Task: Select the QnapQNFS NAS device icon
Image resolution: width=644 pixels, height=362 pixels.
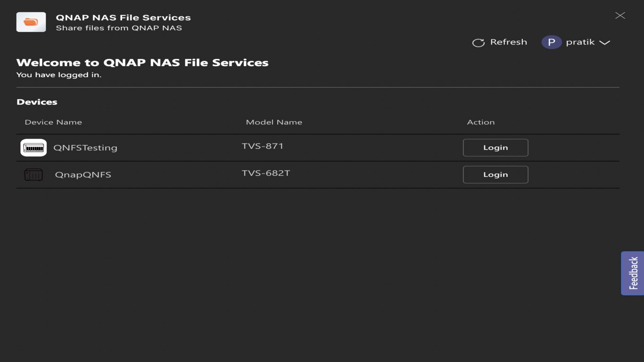Action: (x=33, y=175)
